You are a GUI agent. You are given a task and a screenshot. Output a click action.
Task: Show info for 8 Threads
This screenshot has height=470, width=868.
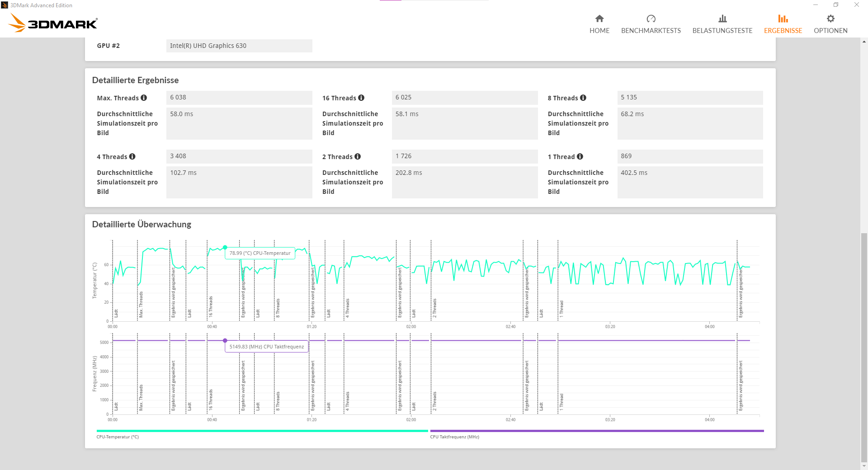pyautogui.click(x=583, y=98)
